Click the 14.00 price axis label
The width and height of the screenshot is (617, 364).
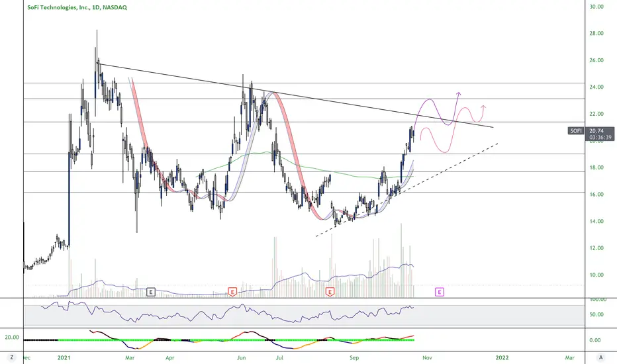(x=596, y=221)
